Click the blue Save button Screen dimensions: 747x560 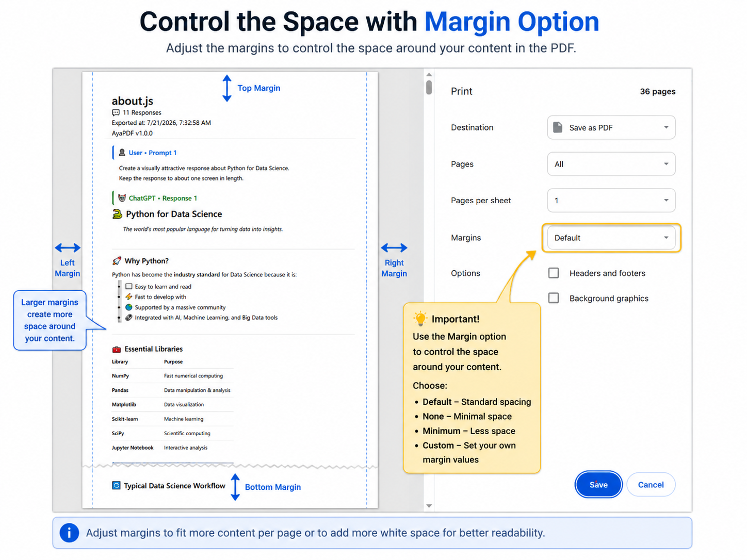[598, 485]
